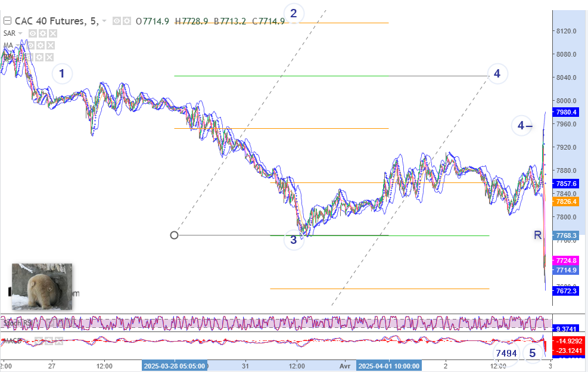Click the 8000.0 price scale tick
This screenshot has height=372, width=588.
pyautogui.click(x=566, y=101)
